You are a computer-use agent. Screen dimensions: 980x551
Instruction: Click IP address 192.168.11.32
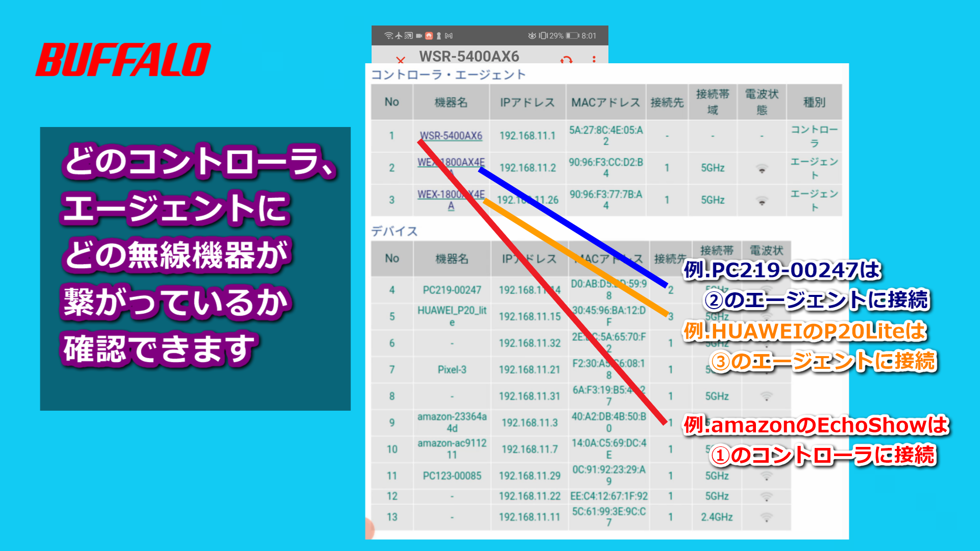click(529, 343)
